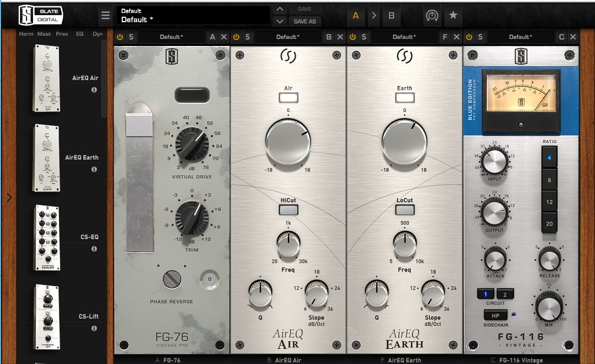595x364 pixels.
Task: Click slot letter F of AirEQ Earth strip
Action: point(445,37)
